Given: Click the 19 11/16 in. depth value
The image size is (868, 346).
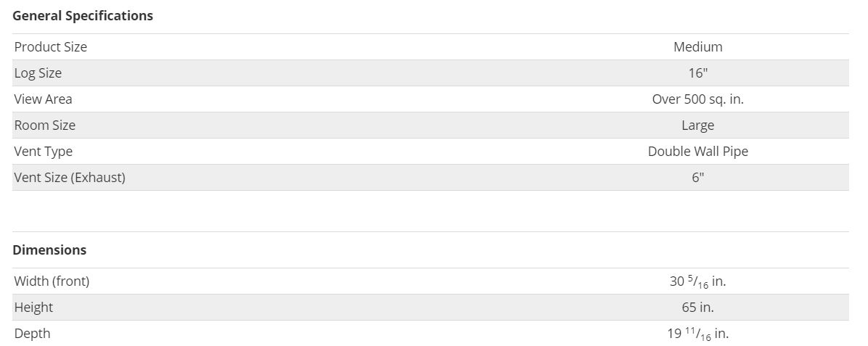Looking at the screenshot, I should tap(697, 334).
